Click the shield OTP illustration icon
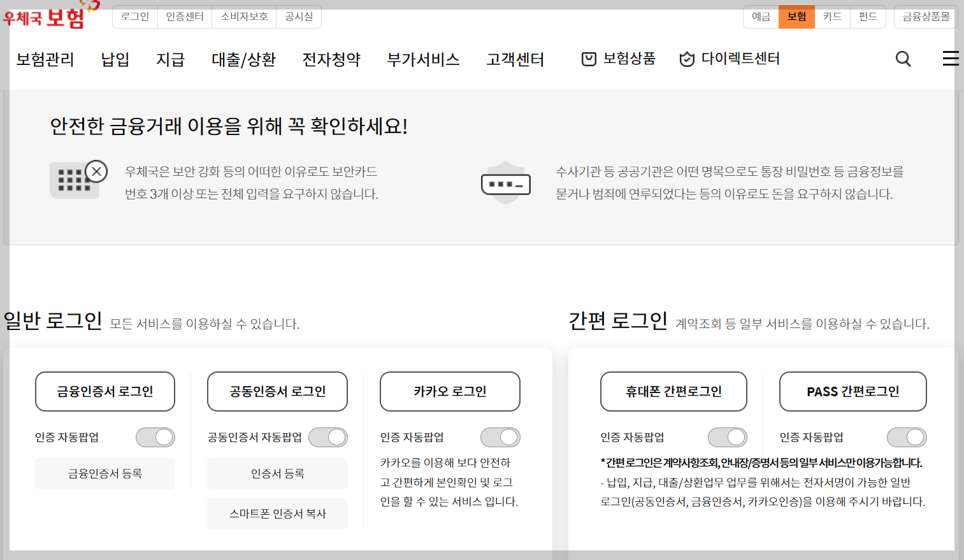This screenshot has width=964, height=560. 505,182
